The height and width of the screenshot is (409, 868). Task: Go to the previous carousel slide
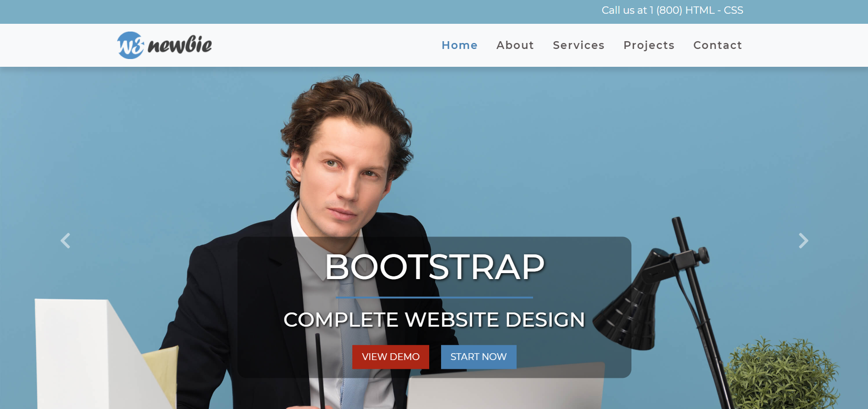click(x=65, y=241)
